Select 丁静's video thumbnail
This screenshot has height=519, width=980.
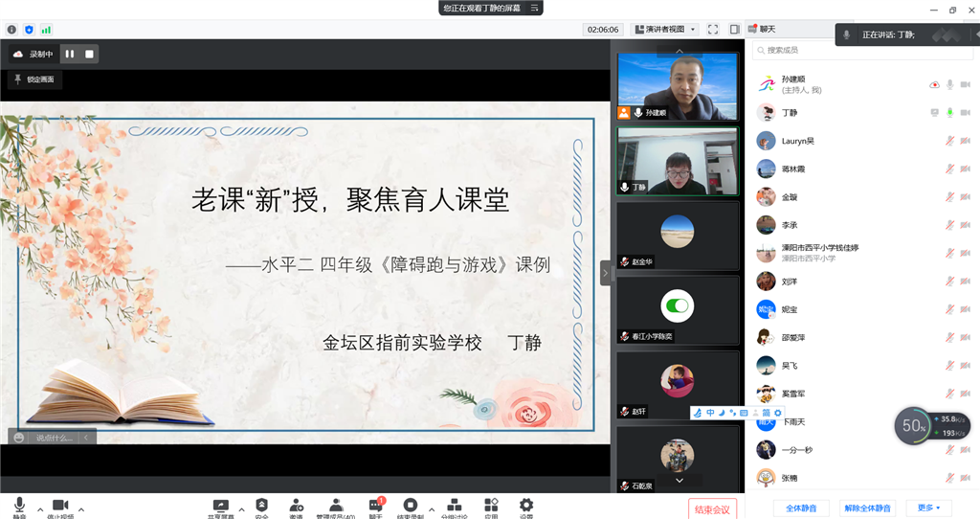pyautogui.click(x=678, y=161)
